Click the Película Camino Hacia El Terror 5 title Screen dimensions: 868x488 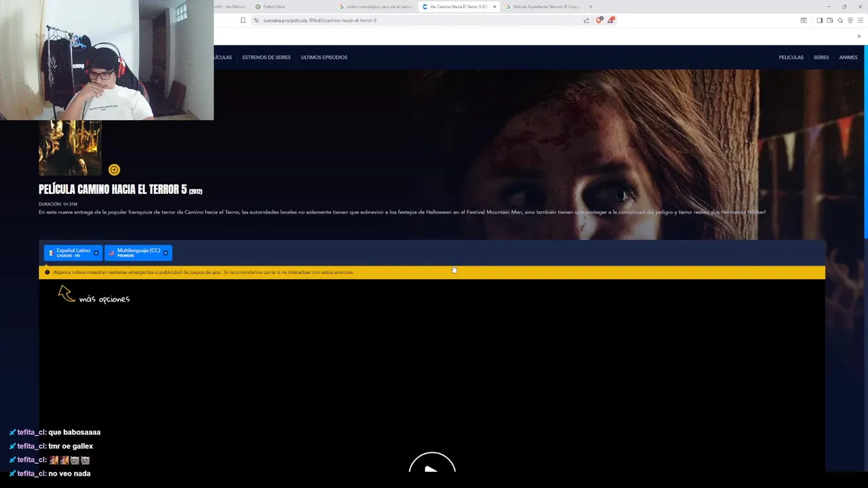click(x=120, y=190)
